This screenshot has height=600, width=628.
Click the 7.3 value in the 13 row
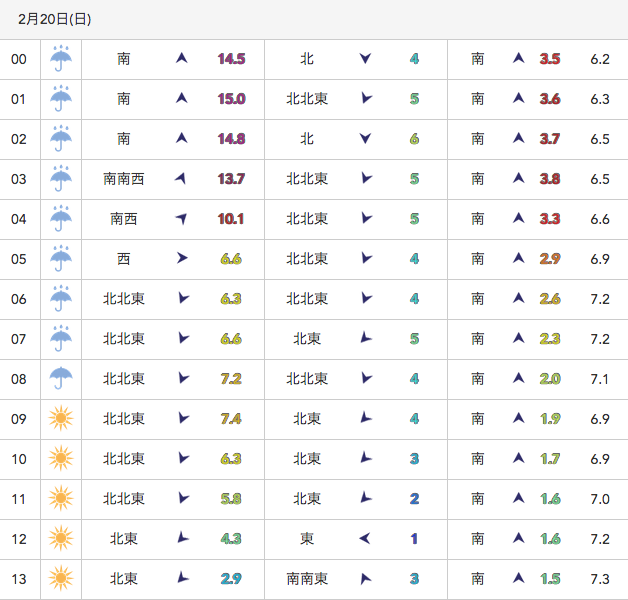coord(600,579)
